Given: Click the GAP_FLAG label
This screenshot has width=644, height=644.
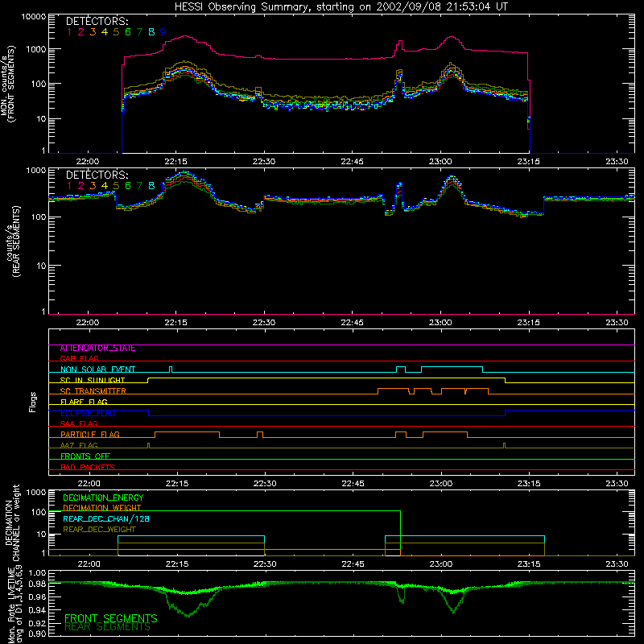Looking at the screenshot, I should (x=79, y=358).
